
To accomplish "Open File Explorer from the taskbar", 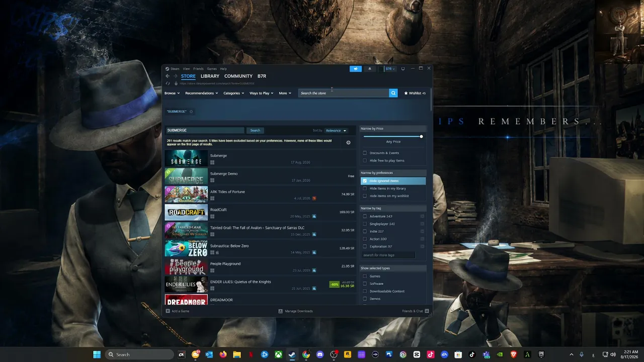I will 236,354.
